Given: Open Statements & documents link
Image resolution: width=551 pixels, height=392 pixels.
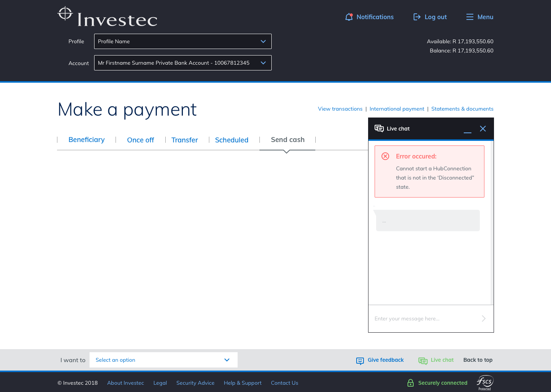Looking at the screenshot, I should 462,109.
